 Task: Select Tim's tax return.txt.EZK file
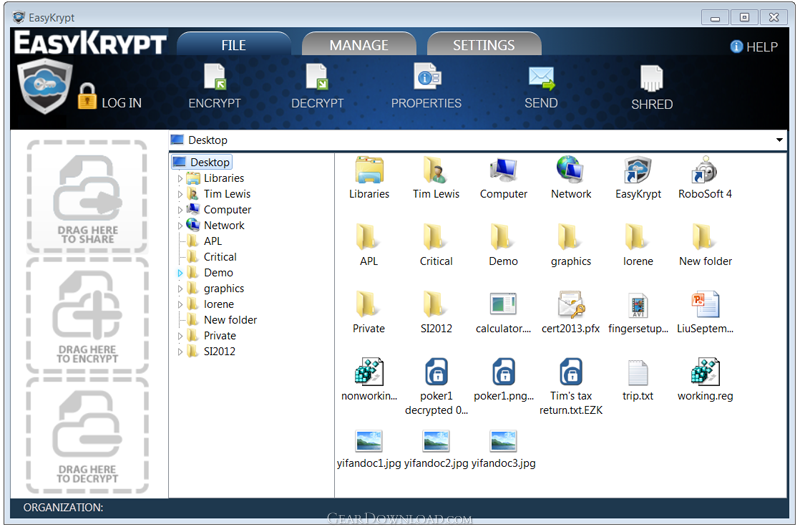click(x=571, y=372)
